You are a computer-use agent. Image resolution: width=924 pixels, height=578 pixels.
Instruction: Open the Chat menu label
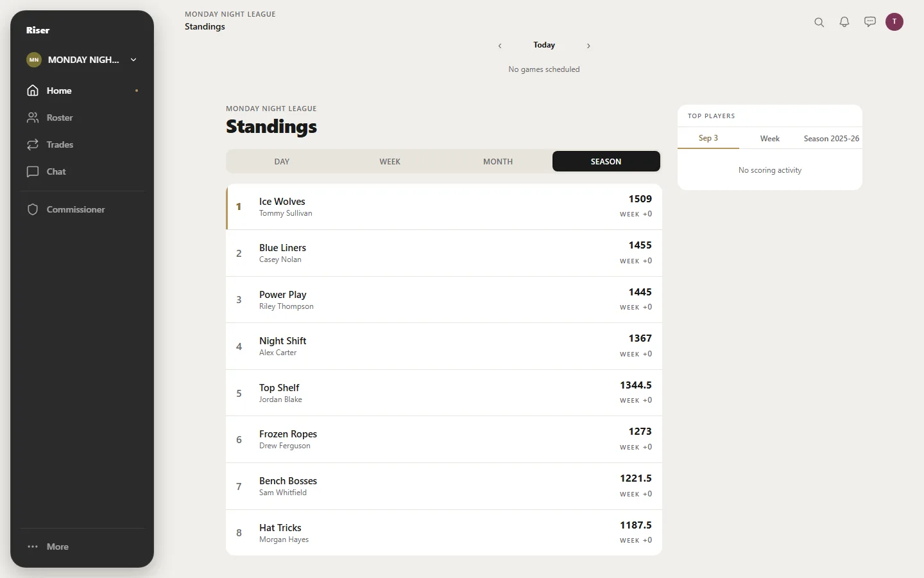[56, 171]
